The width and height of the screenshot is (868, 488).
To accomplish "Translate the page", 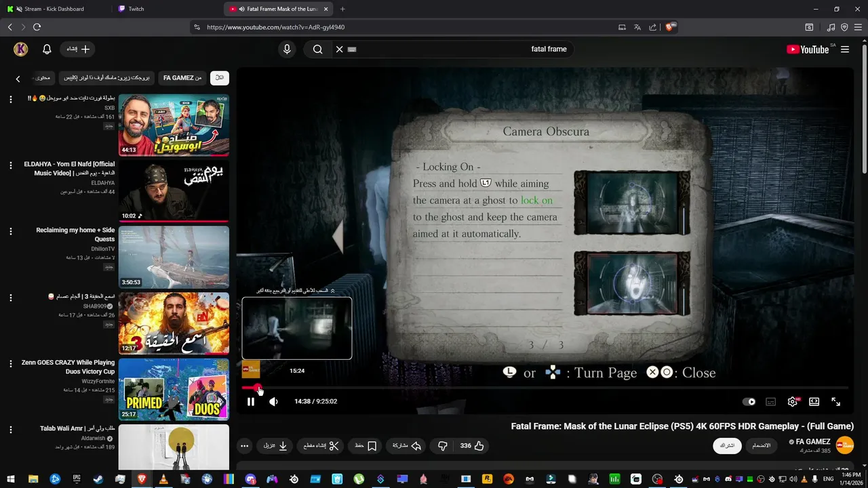I will pos(637,27).
